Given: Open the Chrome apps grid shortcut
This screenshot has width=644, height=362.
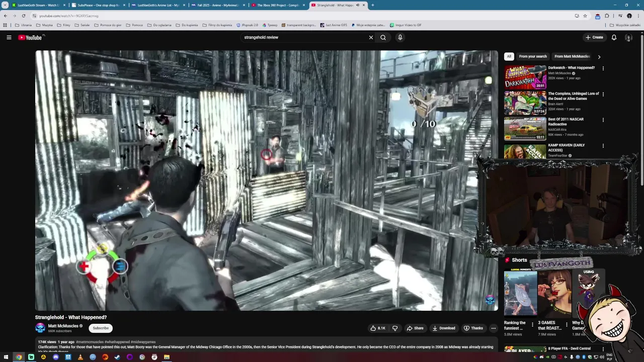Looking at the screenshot, I should 5,25.
